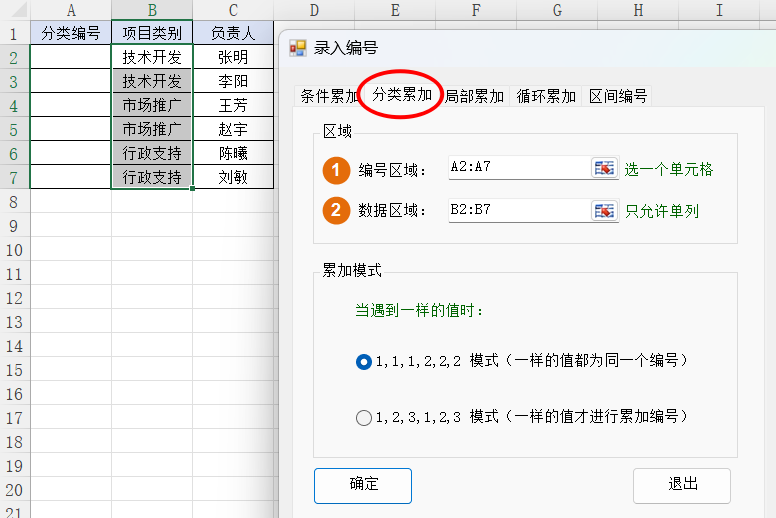Image resolution: width=776 pixels, height=518 pixels.
Task: Switch to the 条件累加 tab
Action: click(x=328, y=96)
